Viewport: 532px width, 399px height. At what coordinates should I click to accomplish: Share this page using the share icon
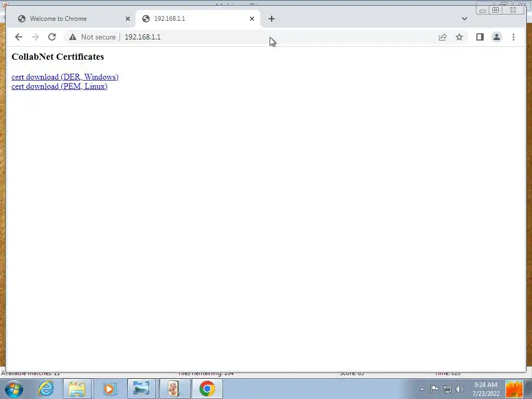[443, 37]
